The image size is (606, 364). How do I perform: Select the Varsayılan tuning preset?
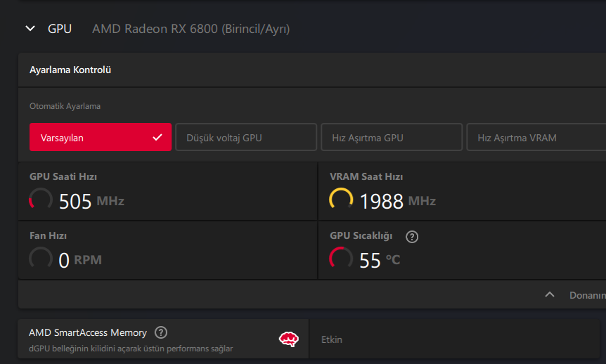101,137
